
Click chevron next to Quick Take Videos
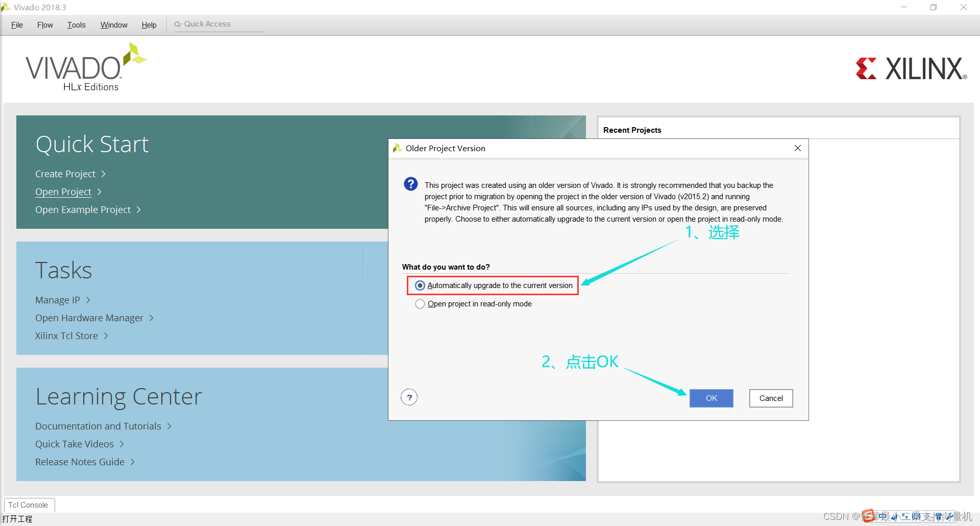[122, 444]
